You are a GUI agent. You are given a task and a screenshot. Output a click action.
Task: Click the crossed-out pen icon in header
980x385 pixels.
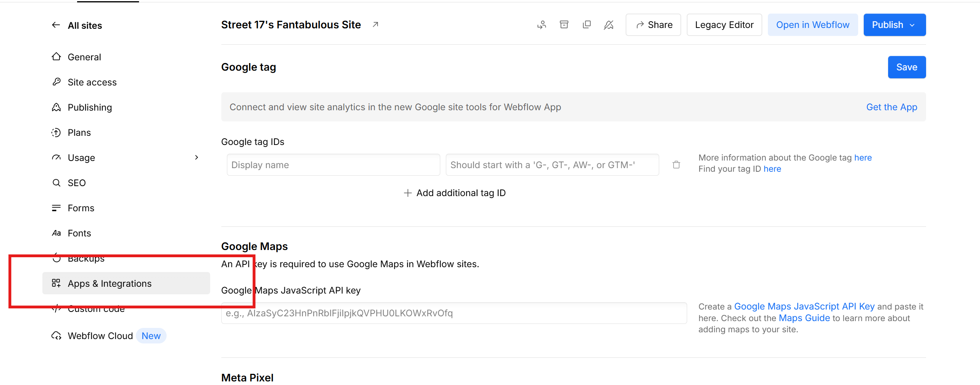[609, 25]
